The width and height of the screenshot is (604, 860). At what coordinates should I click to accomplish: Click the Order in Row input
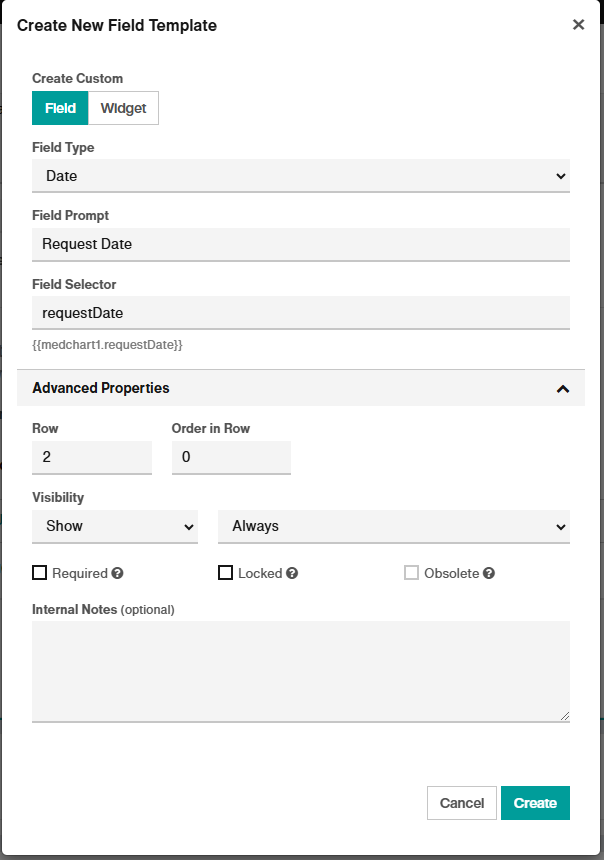231,457
